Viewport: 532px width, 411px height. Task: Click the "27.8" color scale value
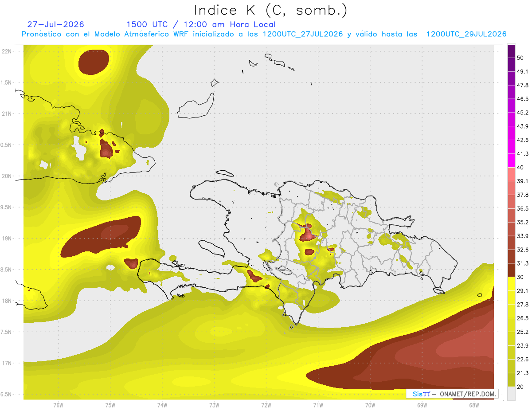click(523, 304)
